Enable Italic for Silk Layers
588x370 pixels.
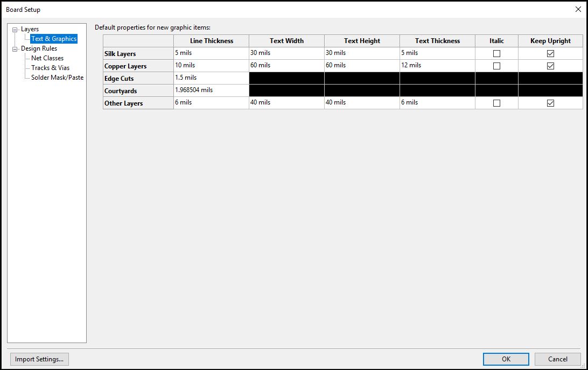[496, 53]
